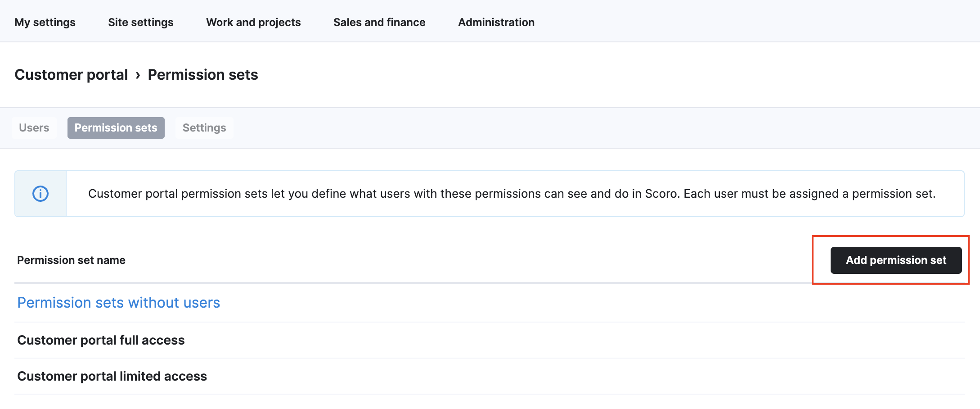This screenshot has height=409, width=980.
Task: Open the My settings menu
Action: coord(45,22)
